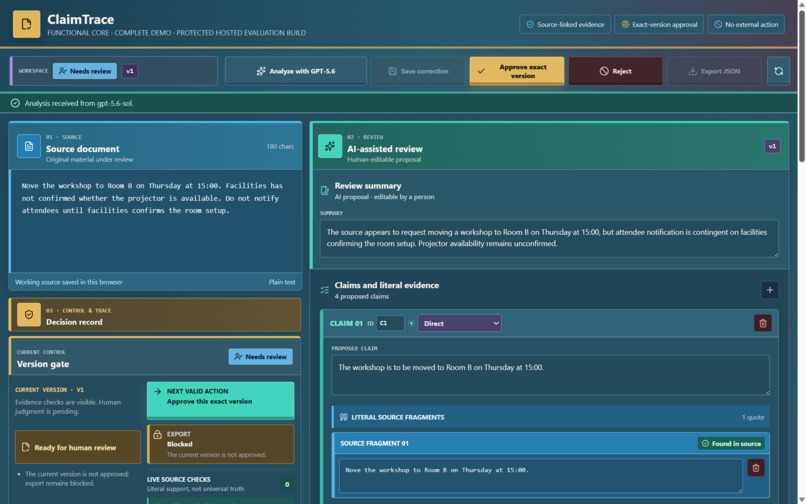806x504 pixels.
Task: Delete Source fragment 01 with trash icon
Action: [756, 468]
